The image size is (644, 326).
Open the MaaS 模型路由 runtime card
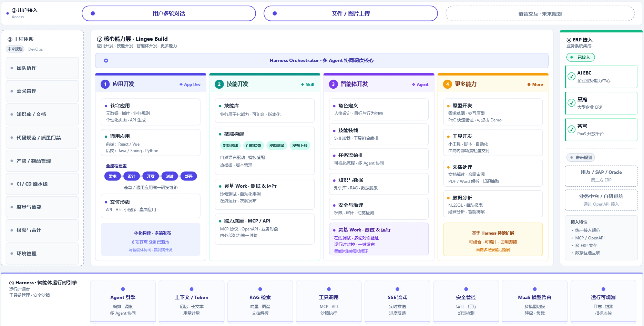(535, 302)
